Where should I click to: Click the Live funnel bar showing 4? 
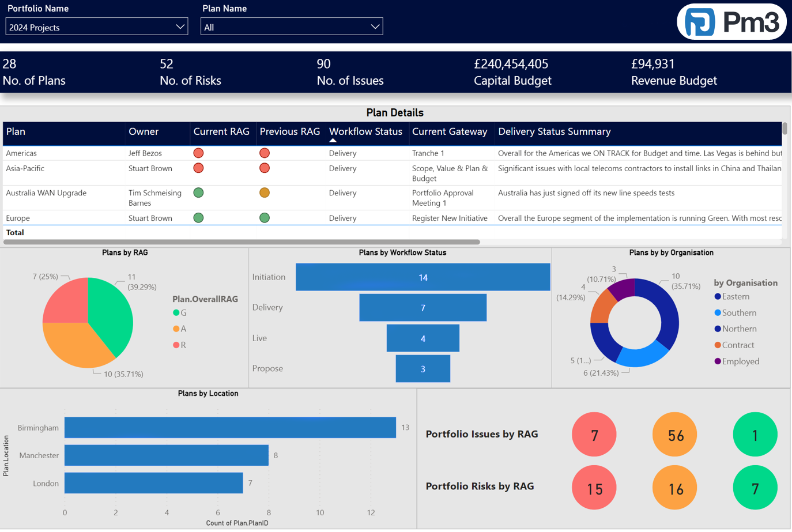(423, 338)
